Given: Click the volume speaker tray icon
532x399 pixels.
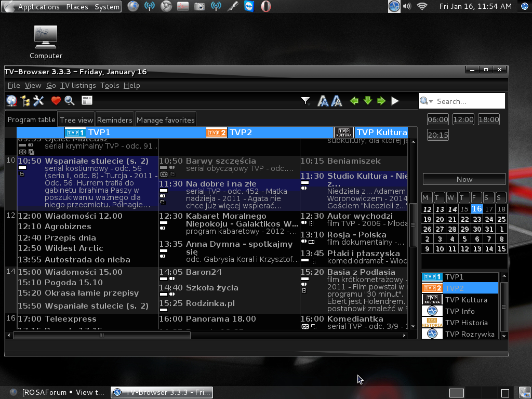Looking at the screenshot, I should (x=407, y=6).
